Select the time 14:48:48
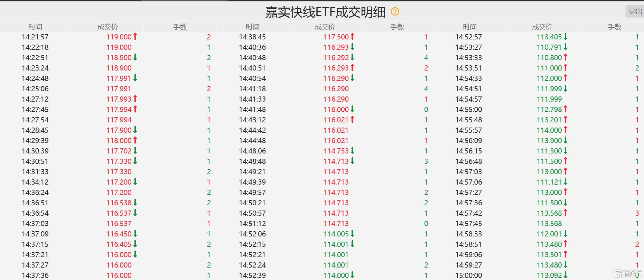 (252, 161)
